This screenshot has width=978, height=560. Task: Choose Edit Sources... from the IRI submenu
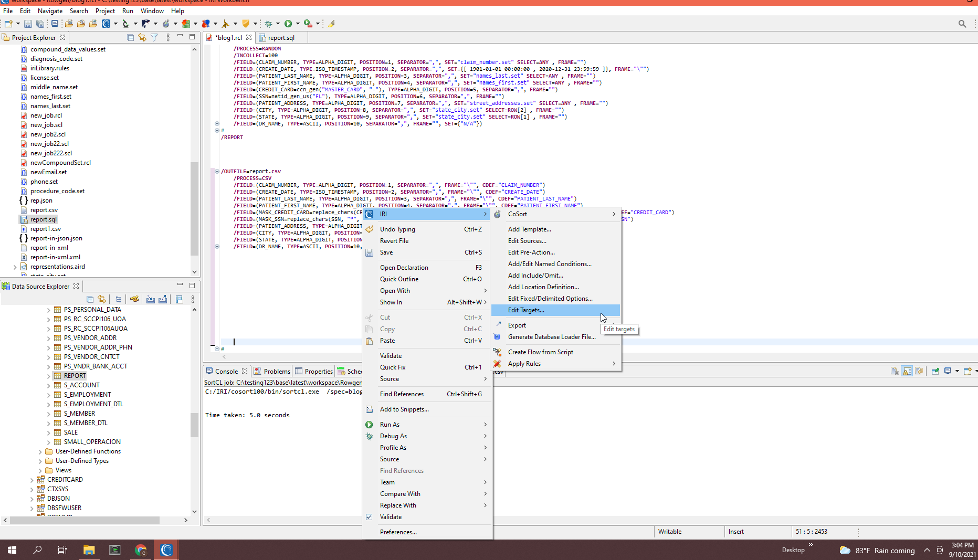556,241
